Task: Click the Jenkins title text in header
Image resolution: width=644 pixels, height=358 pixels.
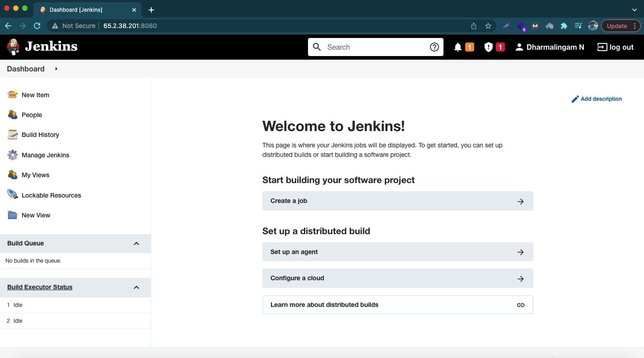Action: tap(51, 47)
